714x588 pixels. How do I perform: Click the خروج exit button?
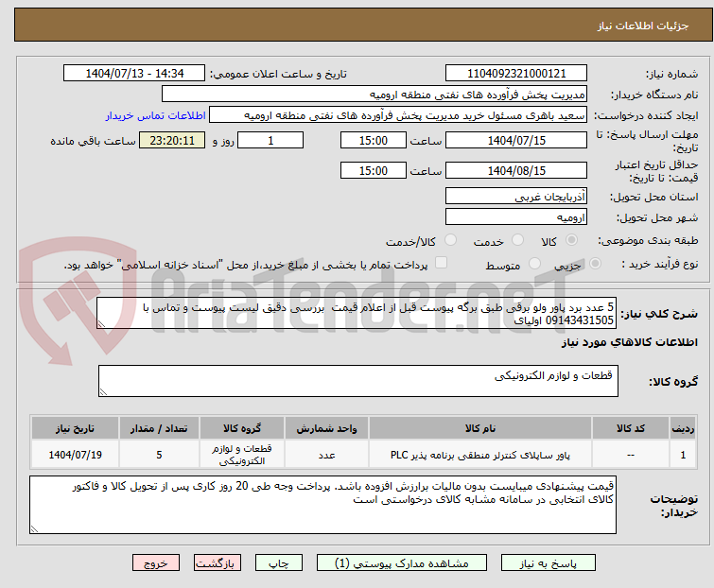(x=156, y=563)
